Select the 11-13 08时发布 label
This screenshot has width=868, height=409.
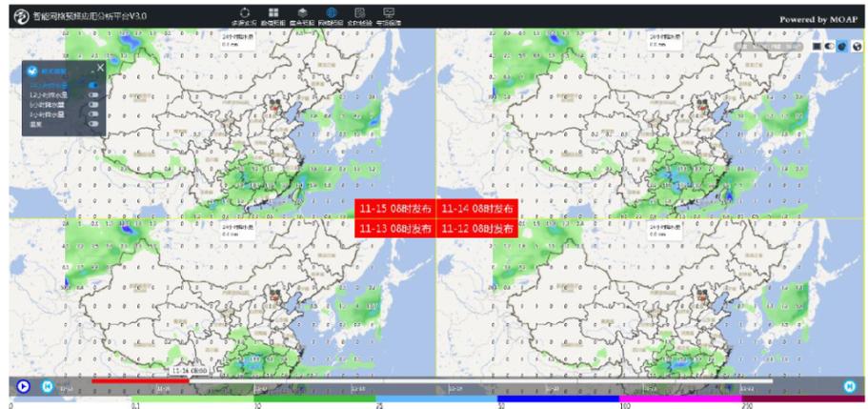point(395,228)
